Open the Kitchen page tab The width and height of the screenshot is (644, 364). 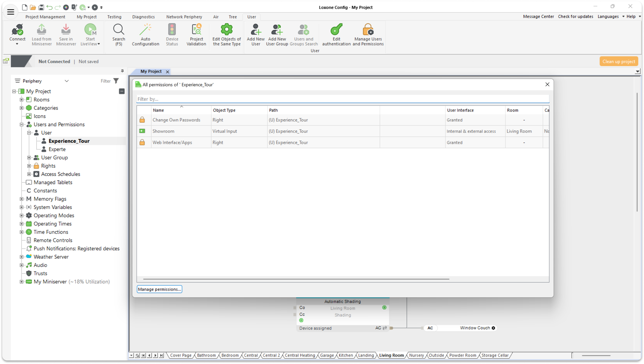(x=346, y=355)
